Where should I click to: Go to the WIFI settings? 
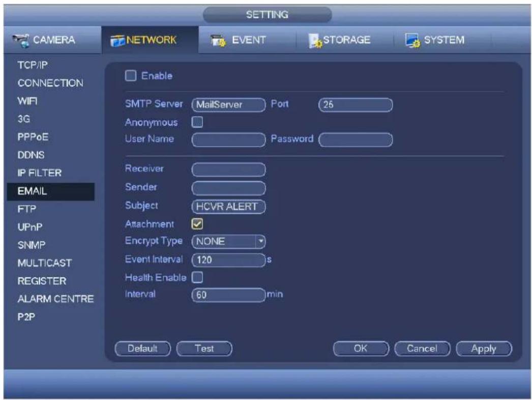pos(27,101)
